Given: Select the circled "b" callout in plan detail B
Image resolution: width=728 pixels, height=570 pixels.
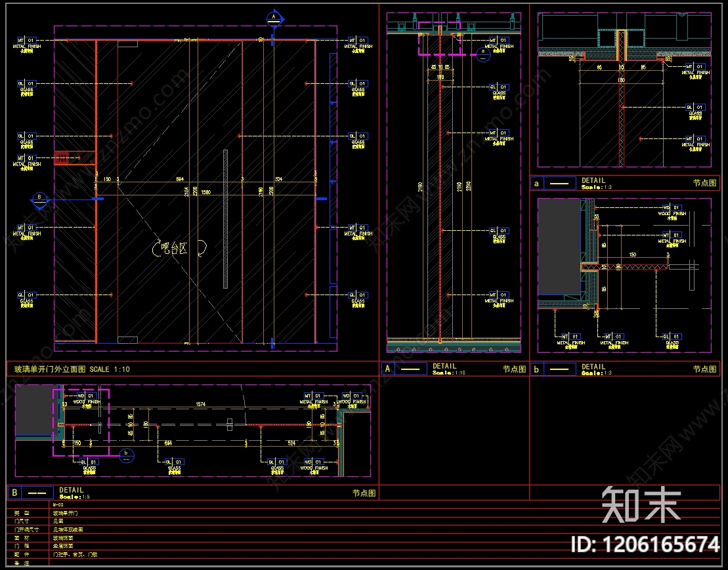Looking at the screenshot, I should (126, 455).
